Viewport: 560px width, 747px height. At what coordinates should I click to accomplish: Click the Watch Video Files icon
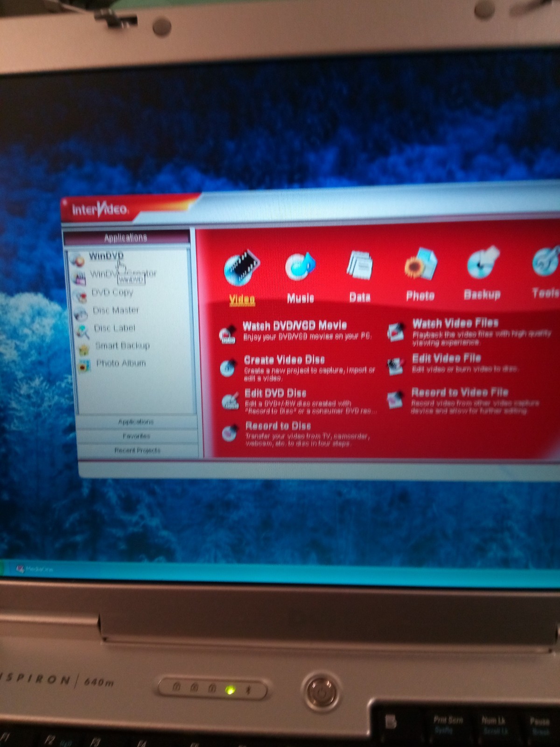pos(396,332)
